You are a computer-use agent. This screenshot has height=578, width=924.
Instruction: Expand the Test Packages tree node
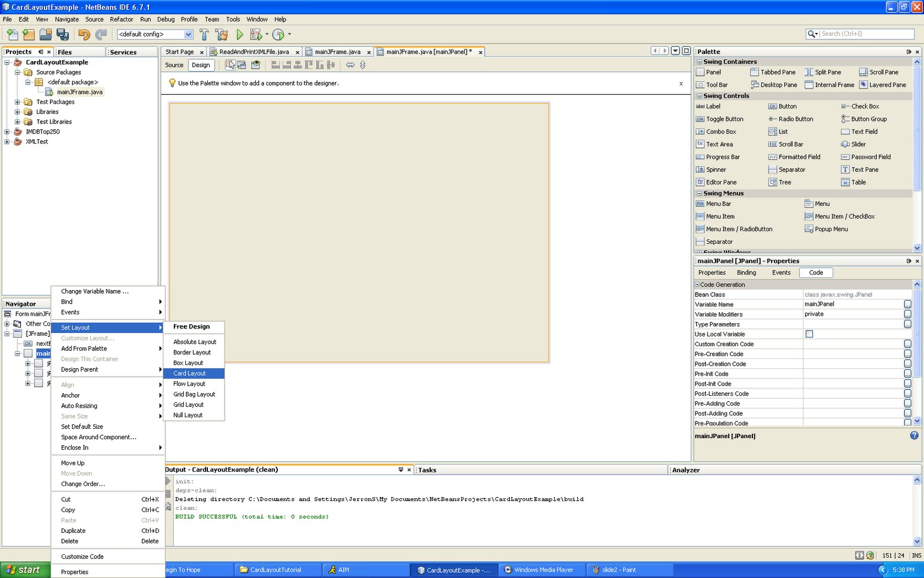pyautogui.click(x=17, y=102)
